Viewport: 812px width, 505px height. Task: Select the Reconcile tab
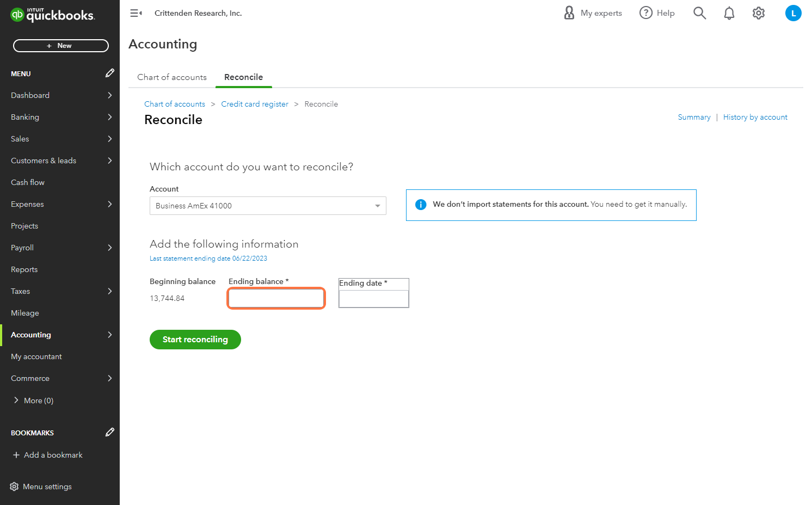coord(243,77)
